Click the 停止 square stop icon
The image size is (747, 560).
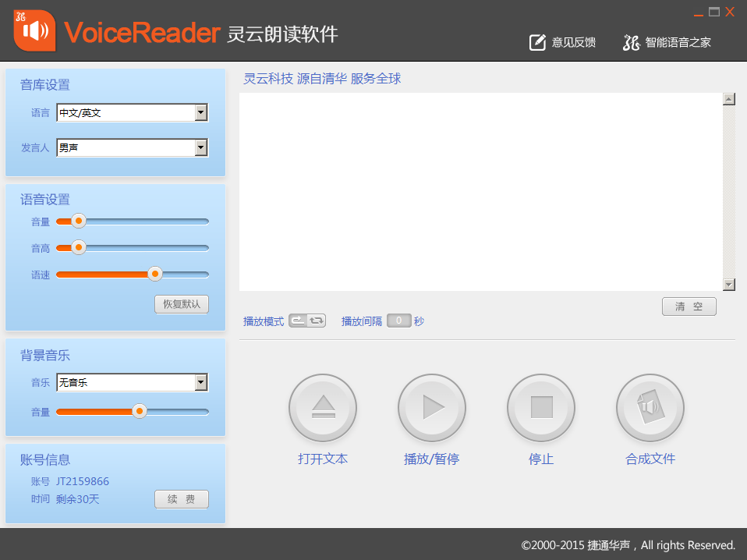tap(541, 408)
